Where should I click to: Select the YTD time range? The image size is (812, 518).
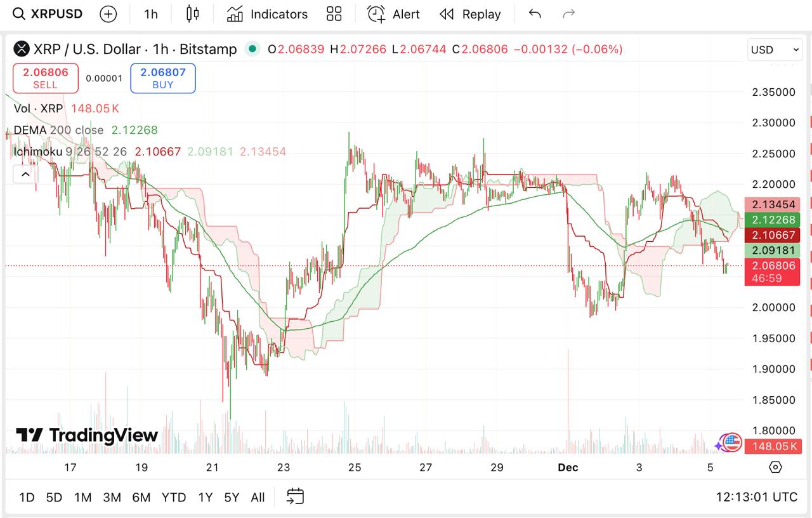pyautogui.click(x=174, y=498)
